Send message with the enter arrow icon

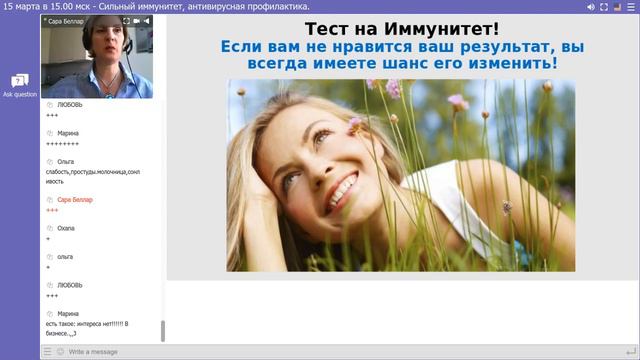click(x=631, y=351)
